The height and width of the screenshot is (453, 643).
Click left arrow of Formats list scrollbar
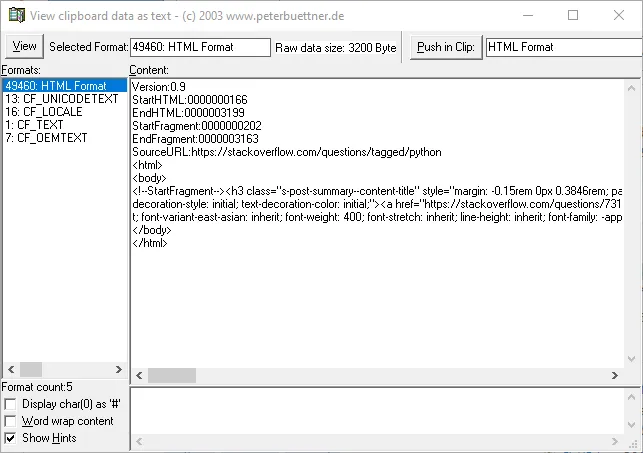click(11, 369)
